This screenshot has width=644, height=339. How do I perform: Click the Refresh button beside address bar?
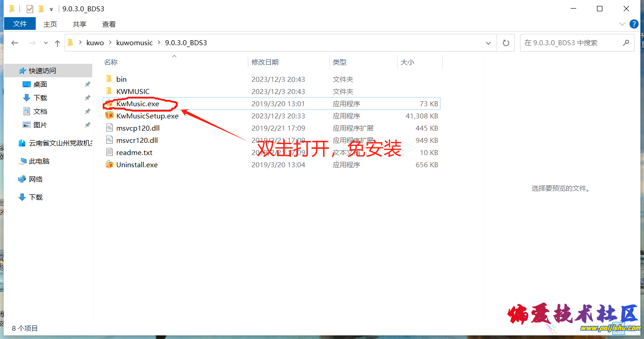point(506,43)
